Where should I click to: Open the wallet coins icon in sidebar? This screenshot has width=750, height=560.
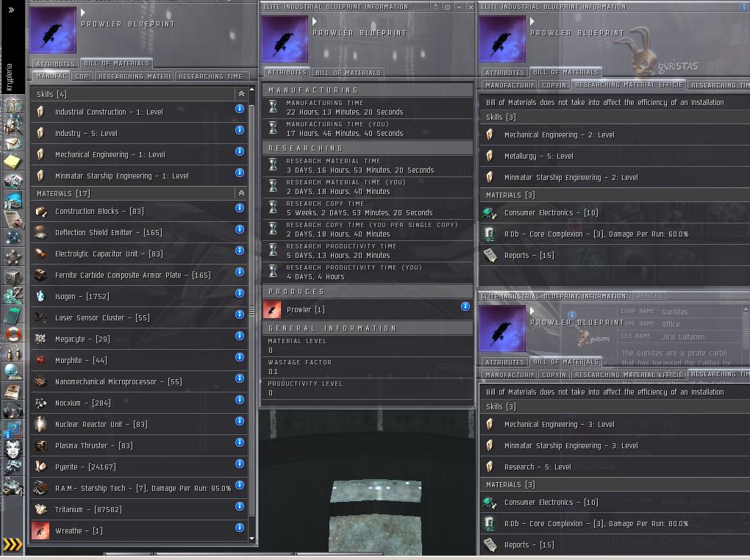13,295
